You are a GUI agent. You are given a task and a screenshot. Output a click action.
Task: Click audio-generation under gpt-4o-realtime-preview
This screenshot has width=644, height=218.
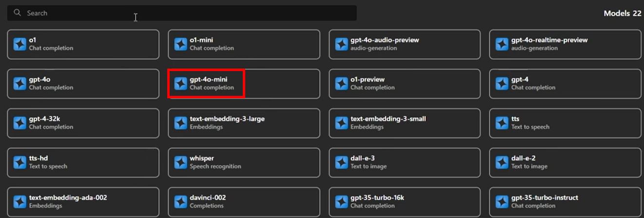click(534, 48)
